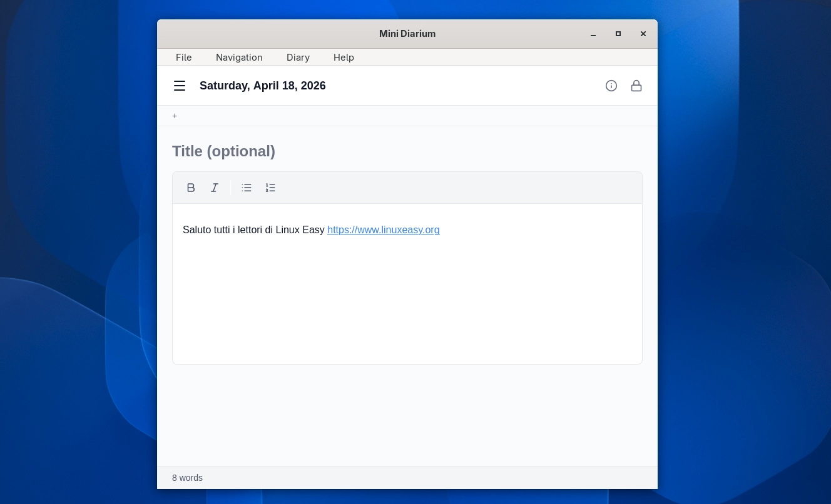Open the hamburger sidebar menu
The width and height of the screenshot is (831, 504).
[180, 86]
